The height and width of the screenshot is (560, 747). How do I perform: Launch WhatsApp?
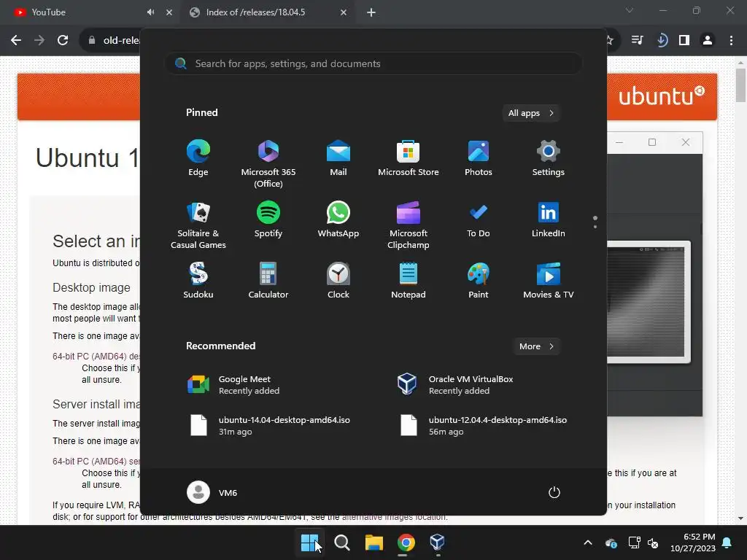338,219
